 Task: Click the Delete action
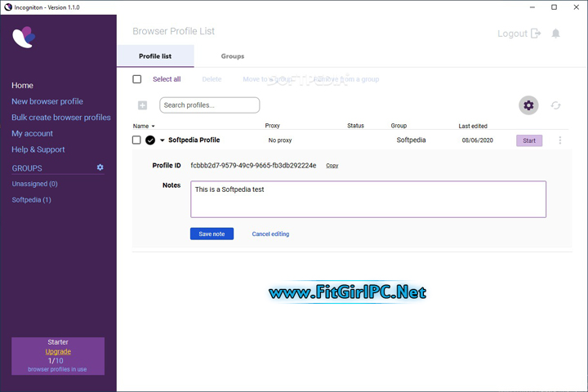212,79
